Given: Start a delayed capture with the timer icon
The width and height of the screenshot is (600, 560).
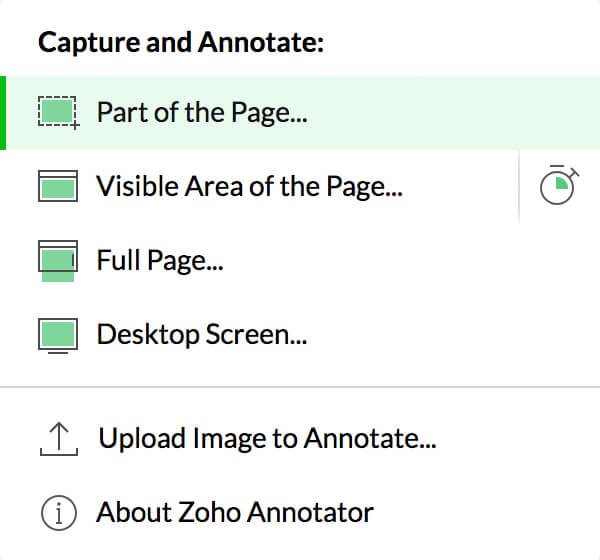Looking at the screenshot, I should [559, 185].
